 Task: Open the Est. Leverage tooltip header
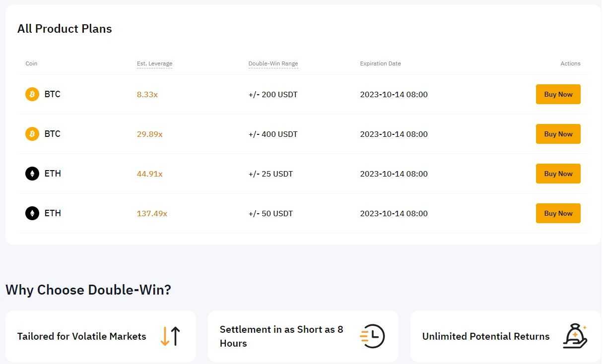click(154, 63)
